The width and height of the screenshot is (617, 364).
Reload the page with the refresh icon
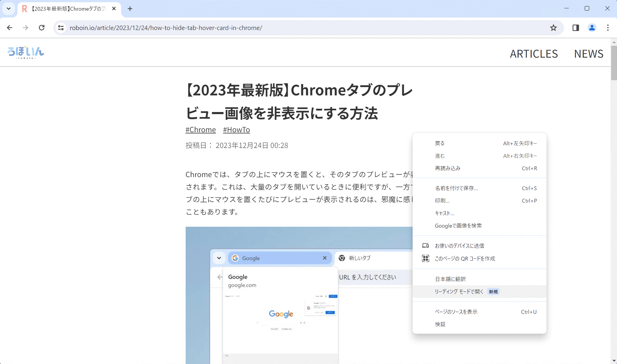pyautogui.click(x=42, y=28)
